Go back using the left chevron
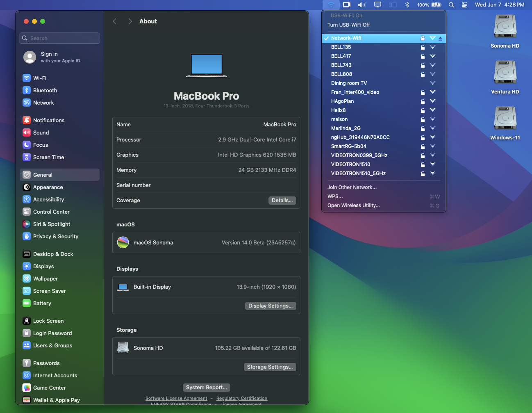 [x=115, y=21]
